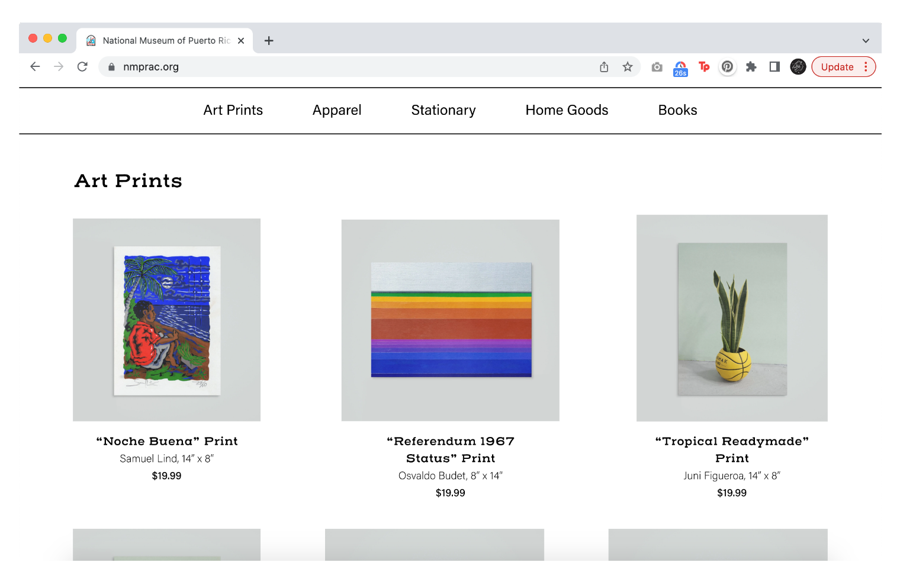Click the text Osvaldo Budet, 8" x 14"
The image size is (900, 588).
[x=450, y=475]
